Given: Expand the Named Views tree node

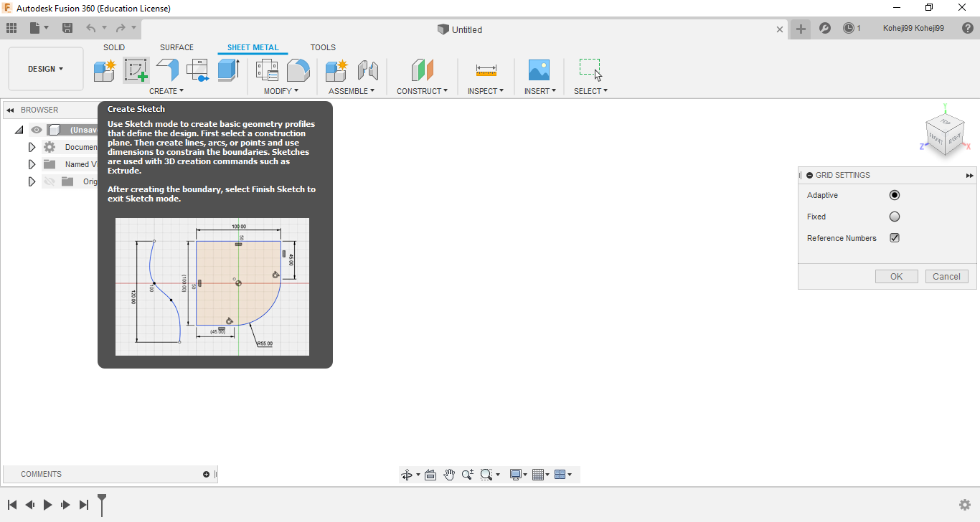Looking at the screenshot, I should pos(32,164).
